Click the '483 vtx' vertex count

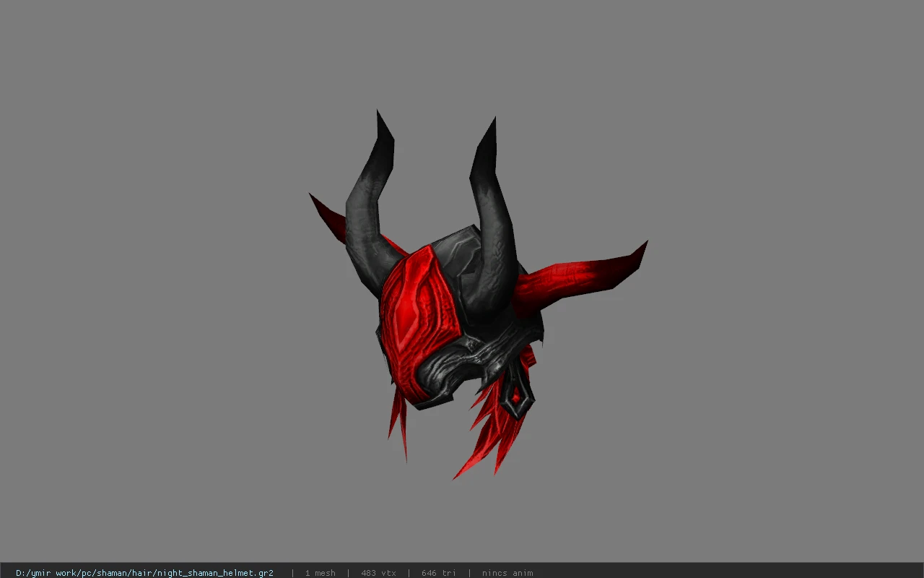pyautogui.click(x=378, y=572)
